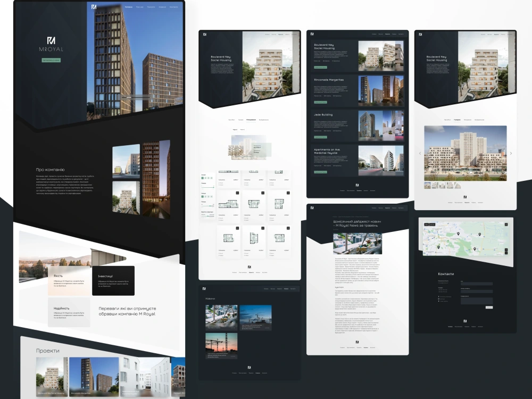Expand the bottom-row right floor plan card icon
This screenshot has height=399, width=532.
288,228
